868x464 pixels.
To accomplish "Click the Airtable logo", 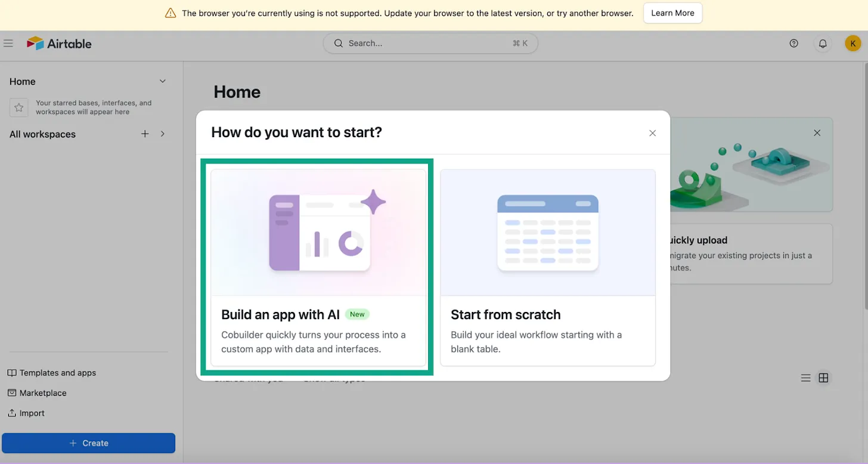I will [59, 44].
